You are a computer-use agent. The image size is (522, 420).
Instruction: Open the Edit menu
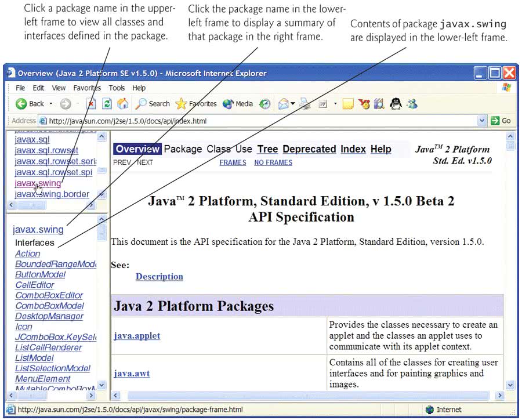(38, 88)
